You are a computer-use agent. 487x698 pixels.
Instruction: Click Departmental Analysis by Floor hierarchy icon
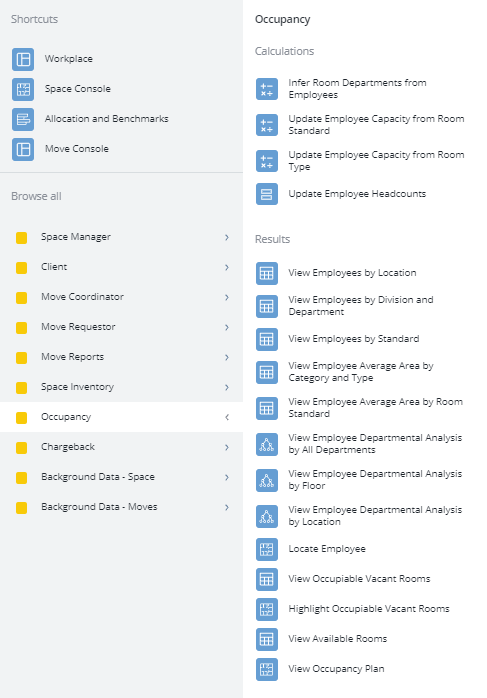(x=267, y=480)
